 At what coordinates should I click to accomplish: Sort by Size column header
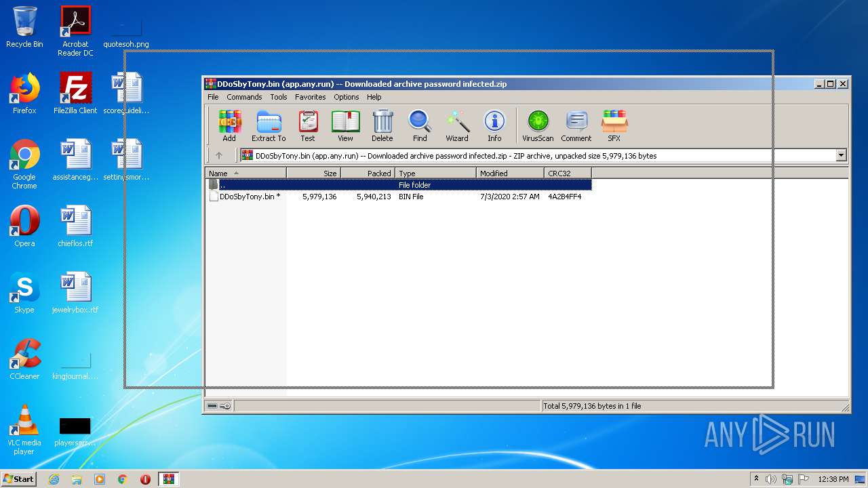[x=313, y=174]
